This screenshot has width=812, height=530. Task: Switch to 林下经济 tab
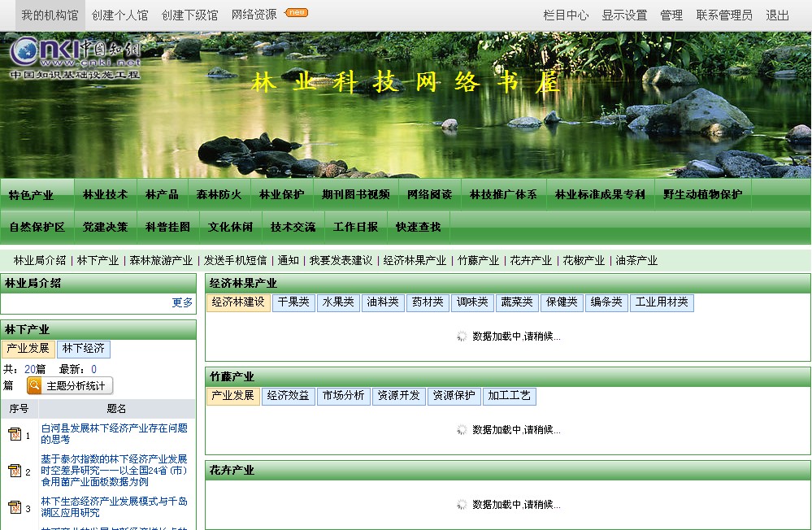pyautogui.click(x=84, y=349)
